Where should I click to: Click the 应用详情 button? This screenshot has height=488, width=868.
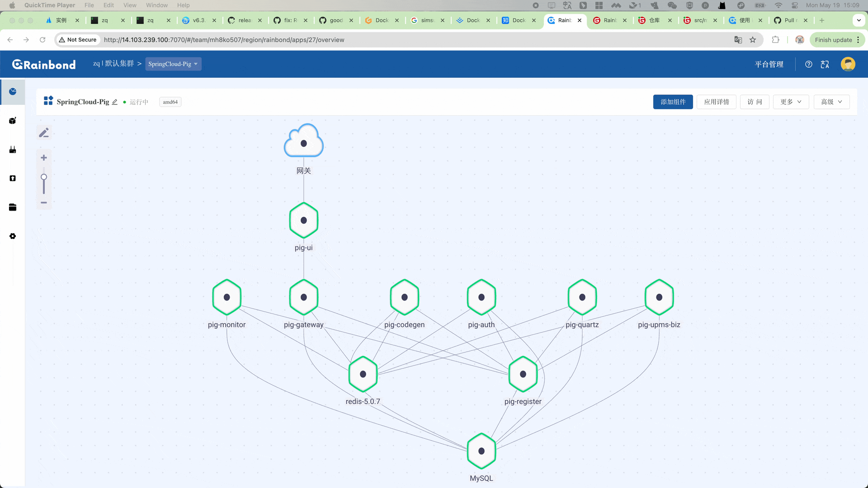(x=717, y=102)
